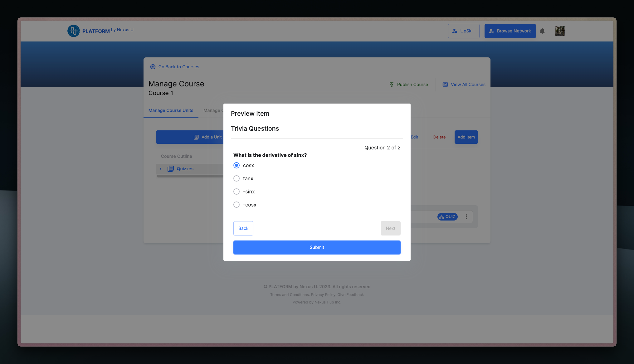Open notifications via the bell icon
Viewport: 634px width, 364px height.
click(x=542, y=31)
